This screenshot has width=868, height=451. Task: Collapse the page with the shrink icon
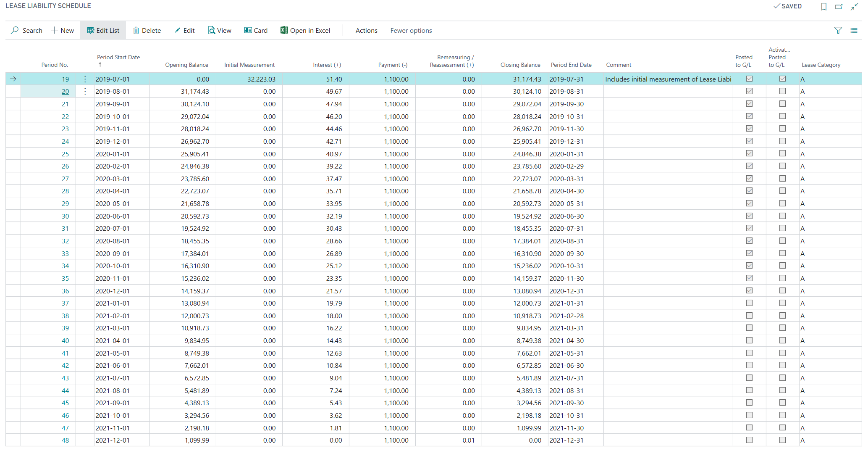point(855,6)
